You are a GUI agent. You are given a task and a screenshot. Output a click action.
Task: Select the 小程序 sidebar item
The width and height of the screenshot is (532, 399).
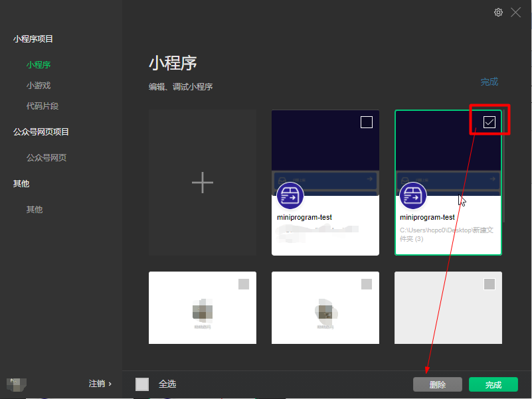point(39,65)
